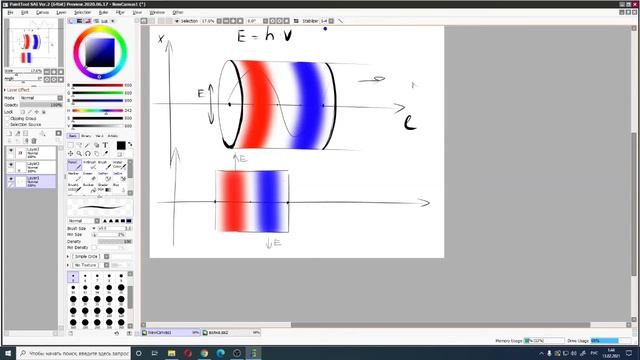Show the color wheel panel icon
Image resolution: width=640 pixels, height=360 pixels.
[x=71, y=21]
